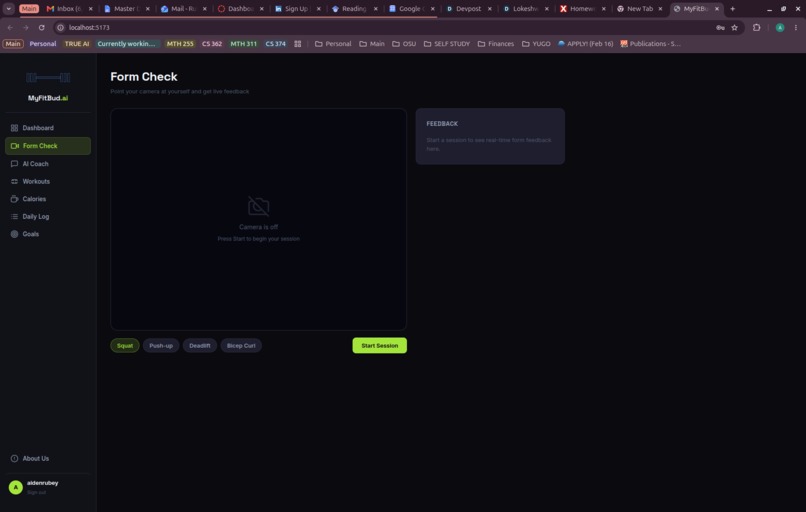Open the YUGO bookmarks folder
The width and height of the screenshot is (806, 512).
tap(536, 44)
